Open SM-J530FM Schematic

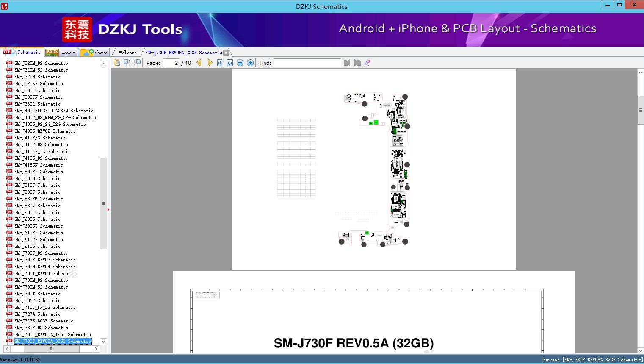tap(39, 199)
